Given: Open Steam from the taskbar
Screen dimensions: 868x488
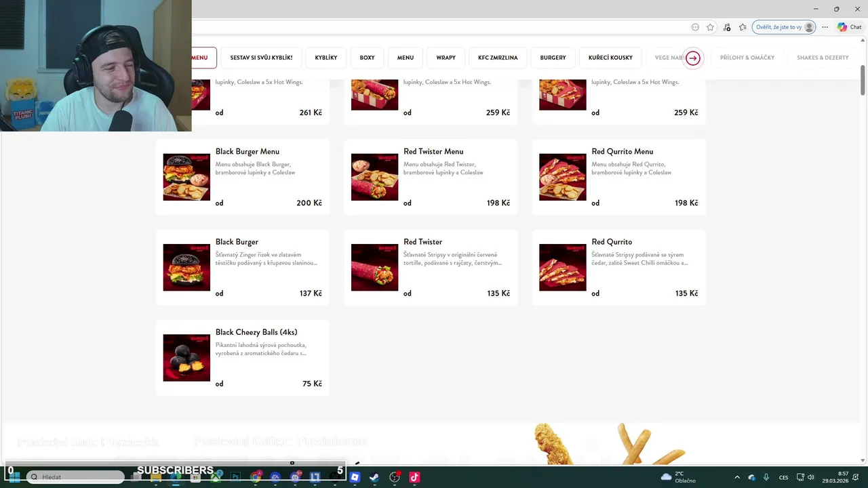Looking at the screenshot, I should (x=374, y=477).
